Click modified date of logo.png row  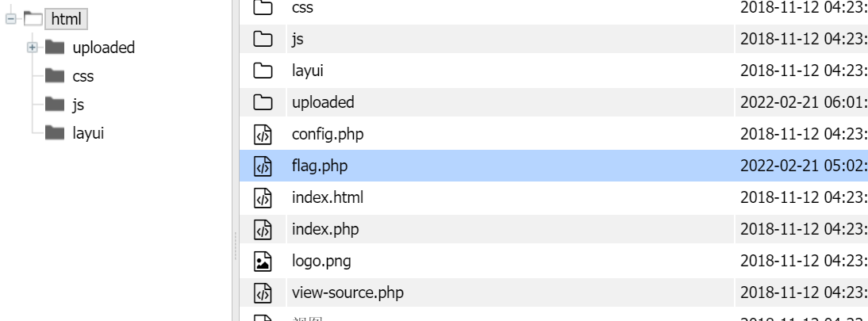pyautogui.click(x=804, y=262)
